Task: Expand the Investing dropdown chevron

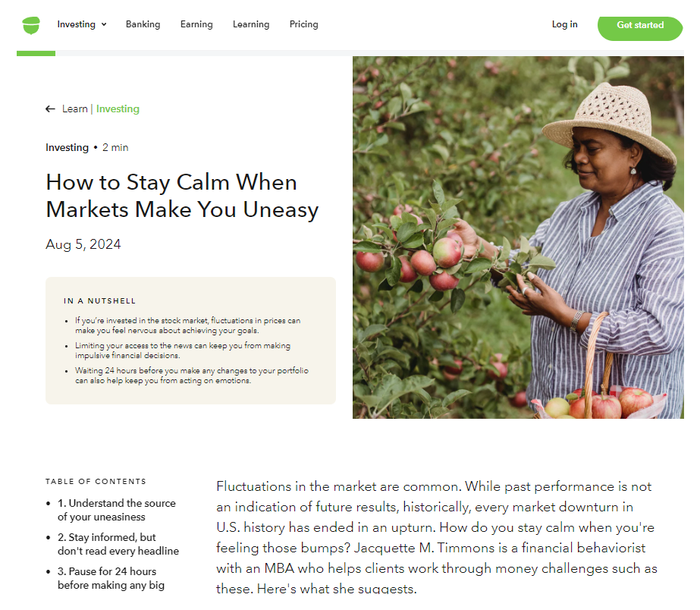Action: click(104, 24)
